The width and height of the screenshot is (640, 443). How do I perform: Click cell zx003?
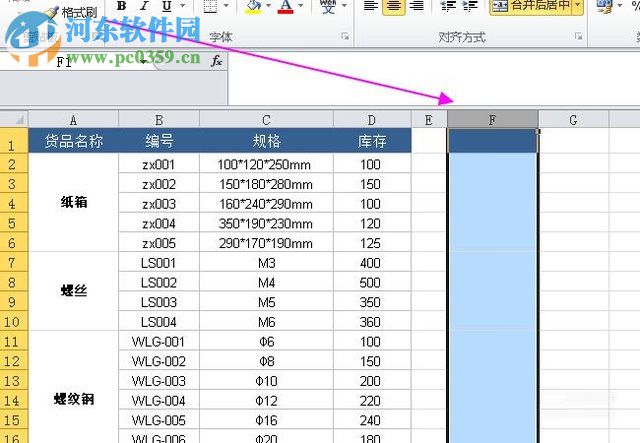[x=159, y=204]
